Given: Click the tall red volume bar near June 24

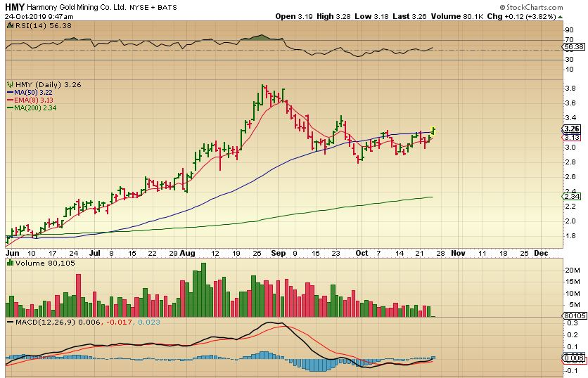Looking at the screenshot, I should (78, 296).
